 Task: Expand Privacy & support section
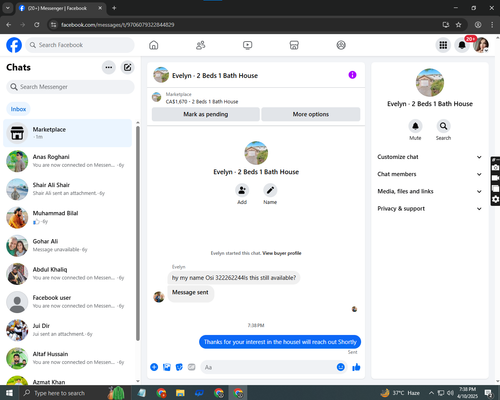pos(430,209)
